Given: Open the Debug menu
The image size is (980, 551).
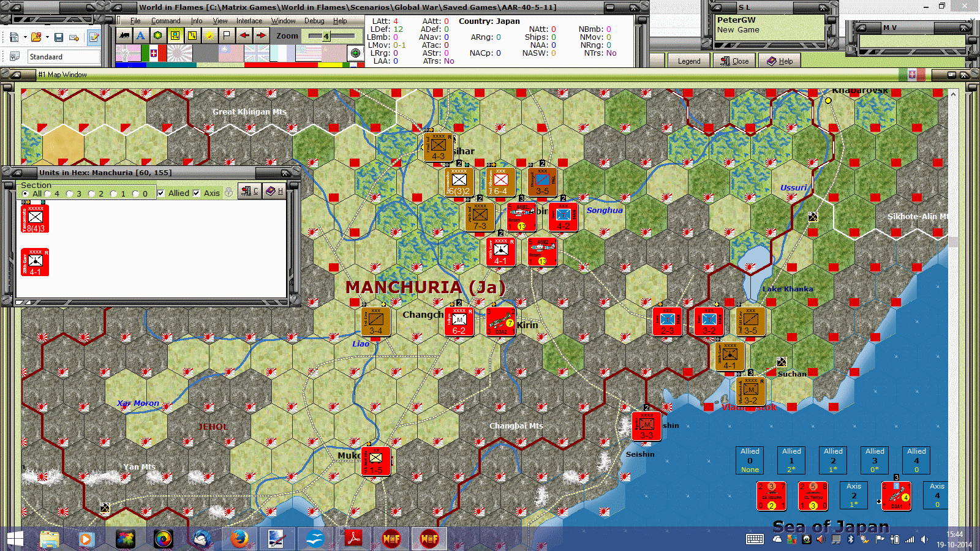Looking at the screenshot, I should coord(314,21).
